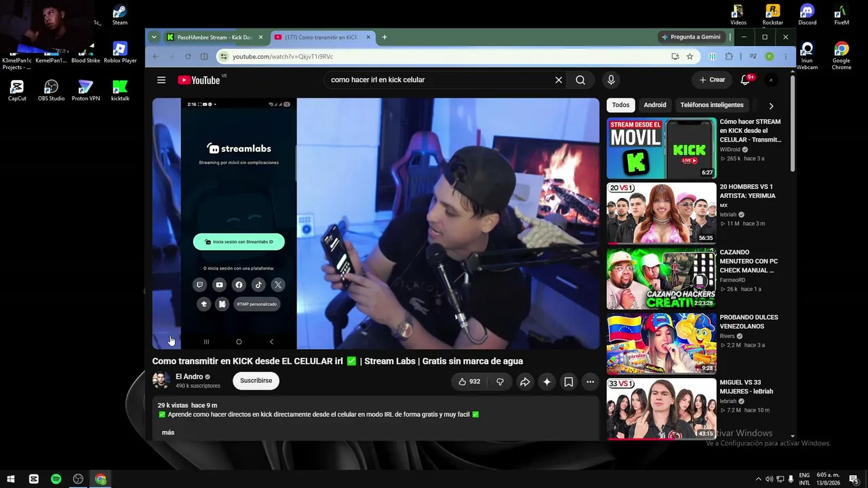Open "PROBANDO DULCES VENEZOLANOS" thumbnail
868x488 pixels.
coord(661,344)
